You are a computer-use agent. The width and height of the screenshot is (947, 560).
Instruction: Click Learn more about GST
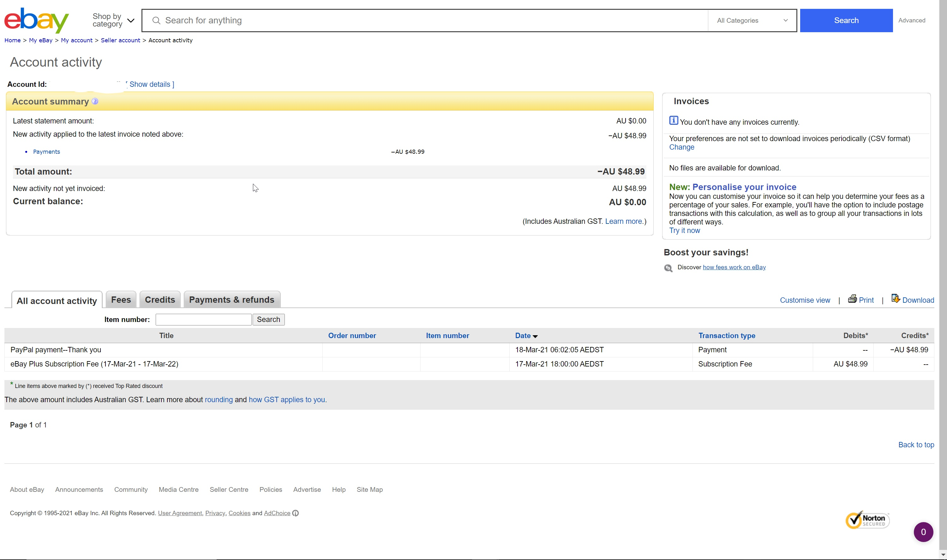pos(624,222)
